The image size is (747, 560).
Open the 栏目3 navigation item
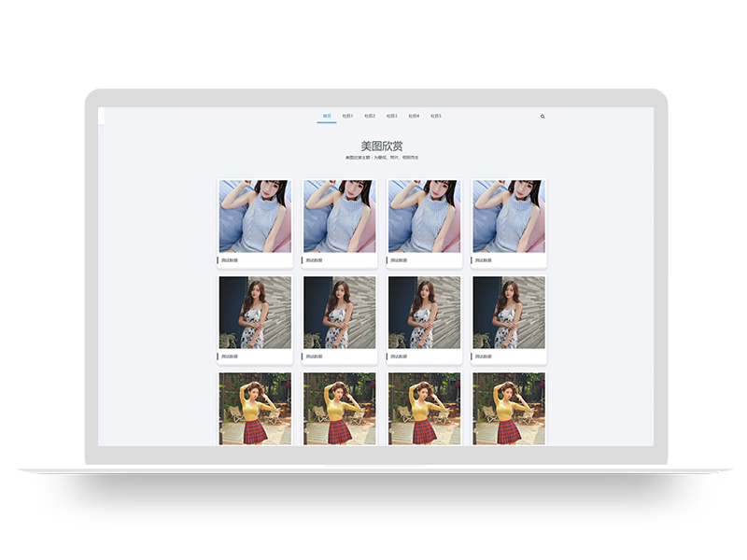pyautogui.click(x=392, y=117)
